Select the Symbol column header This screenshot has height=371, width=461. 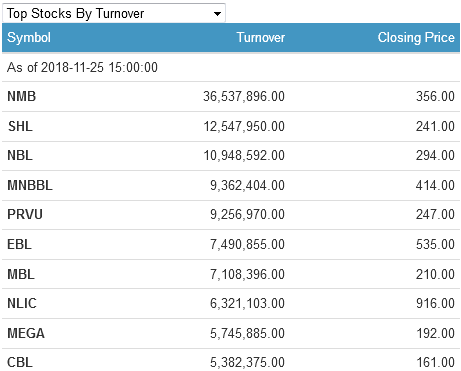[29, 37]
